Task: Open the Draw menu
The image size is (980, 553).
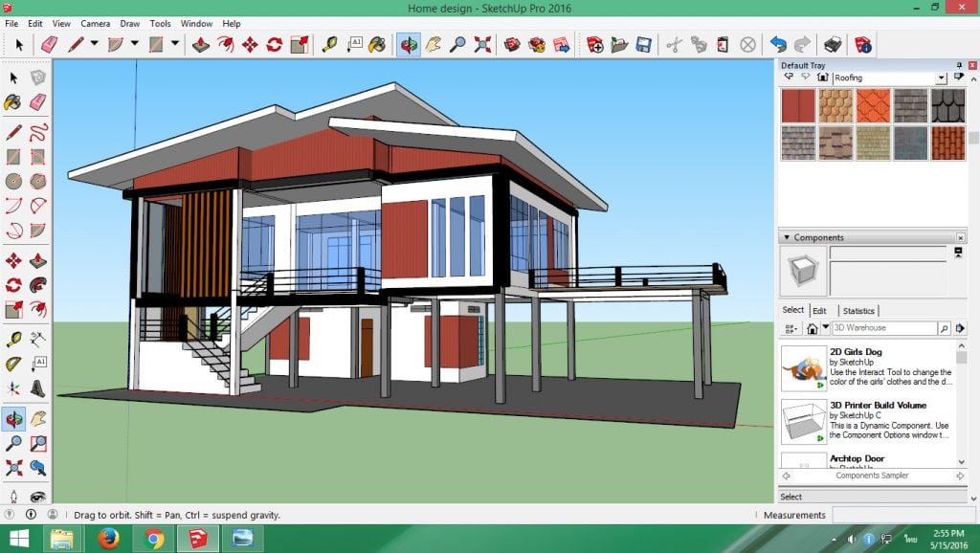Action: click(129, 23)
